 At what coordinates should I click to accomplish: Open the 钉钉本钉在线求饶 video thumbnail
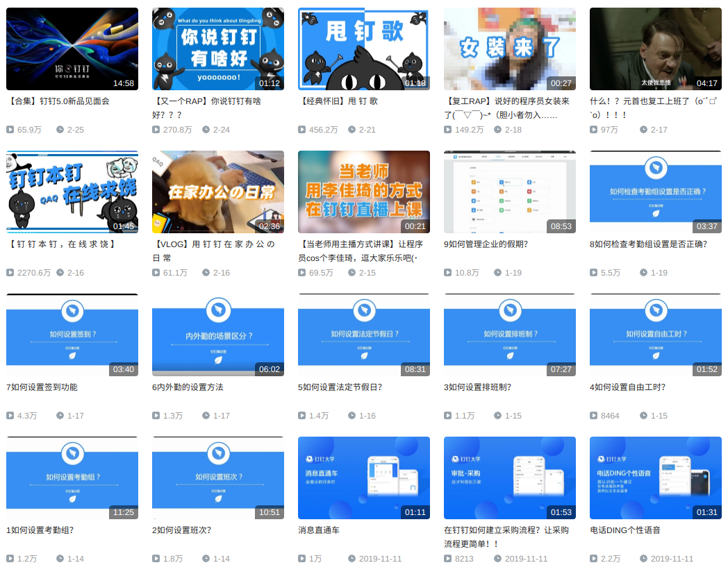point(72,192)
